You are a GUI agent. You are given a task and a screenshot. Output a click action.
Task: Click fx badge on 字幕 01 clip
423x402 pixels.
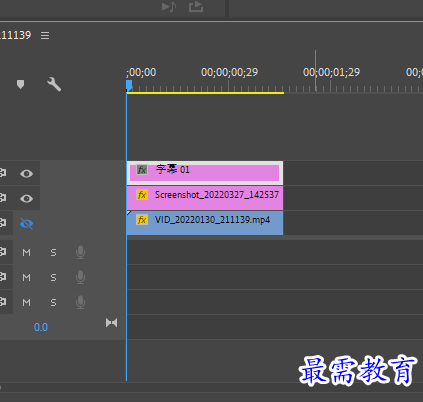pyautogui.click(x=142, y=170)
